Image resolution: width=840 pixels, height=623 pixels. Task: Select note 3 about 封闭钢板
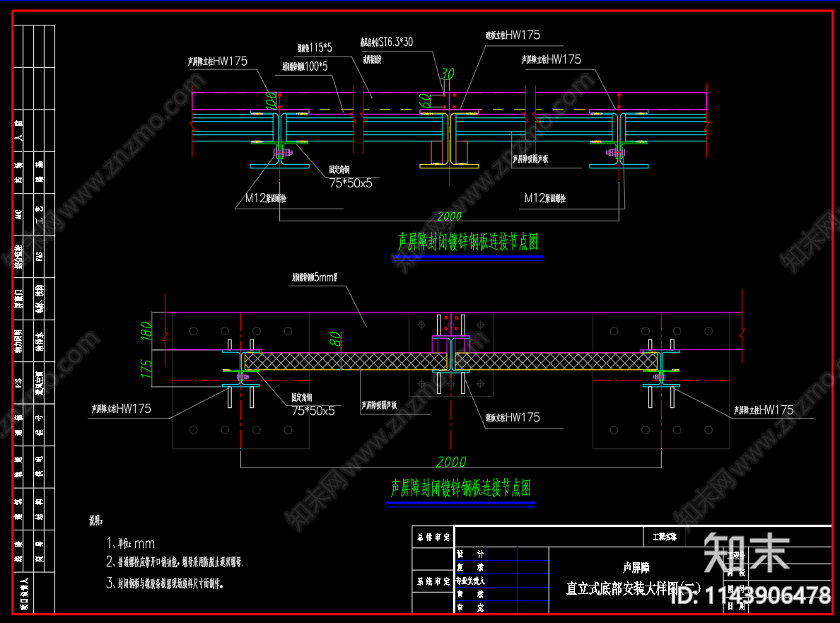pyautogui.click(x=165, y=583)
